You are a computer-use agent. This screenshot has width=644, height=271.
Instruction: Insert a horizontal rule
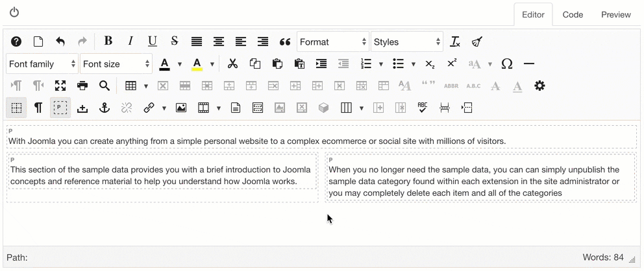529,64
